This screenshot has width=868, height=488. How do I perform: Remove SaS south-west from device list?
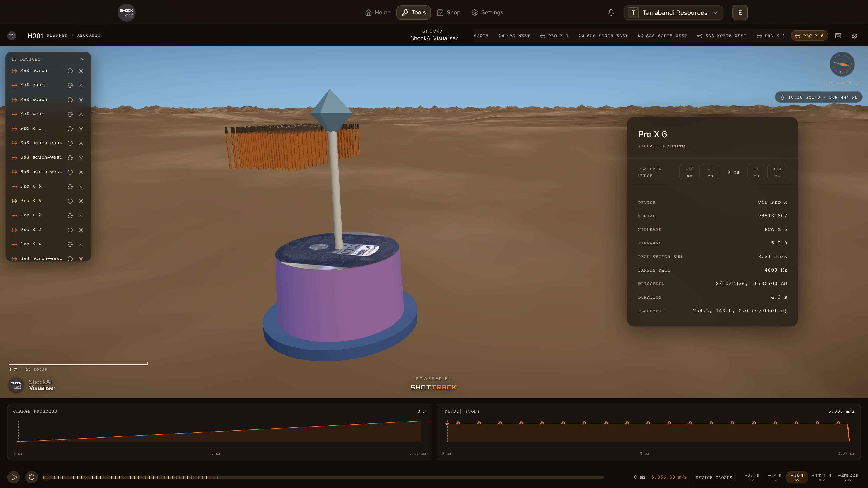(x=81, y=158)
